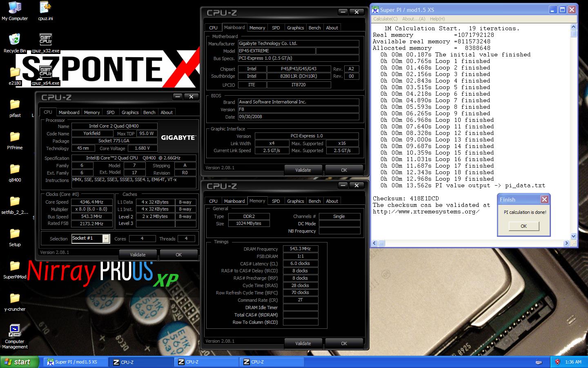Open About menu in Super PI
The height and width of the screenshot is (368, 588).
click(x=414, y=19)
